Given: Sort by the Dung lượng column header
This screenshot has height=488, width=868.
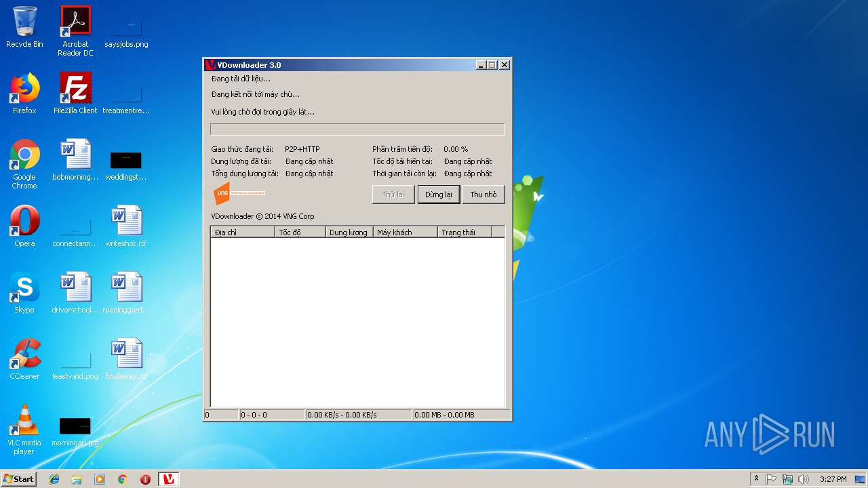Looking at the screenshot, I should [x=349, y=232].
